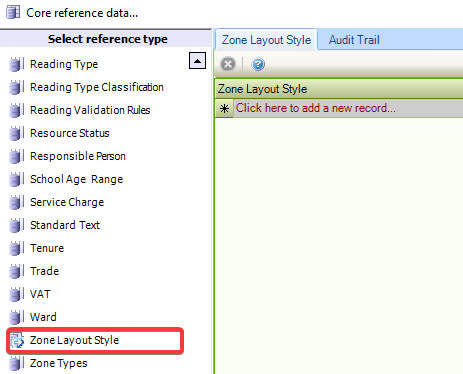The image size is (463, 374).
Task: Select Service Charge reference type
Action: point(67,202)
